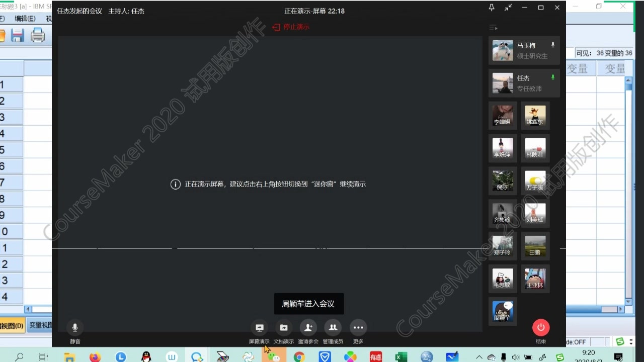Select SPSS row header 5

click(x=11, y=150)
